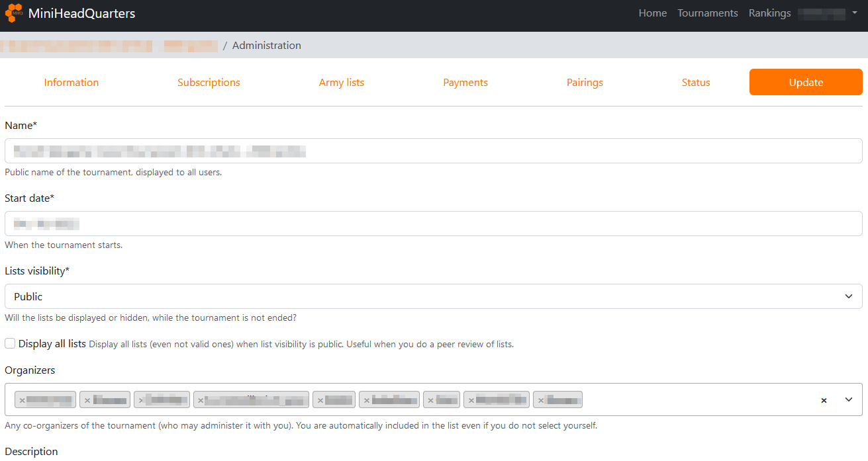Clear all selected organizers

(x=824, y=400)
